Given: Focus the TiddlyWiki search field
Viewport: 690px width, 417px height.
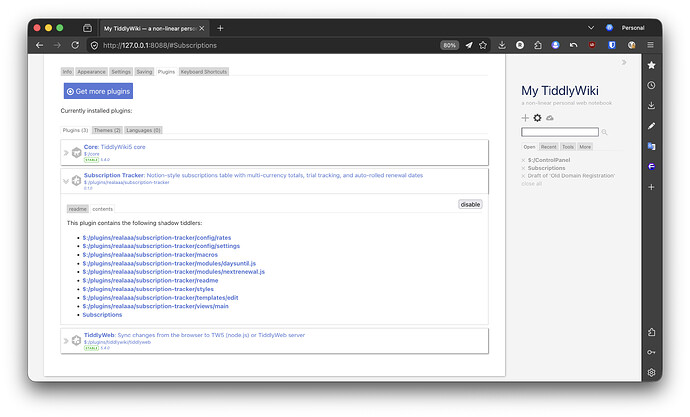Looking at the screenshot, I should 560,132.
